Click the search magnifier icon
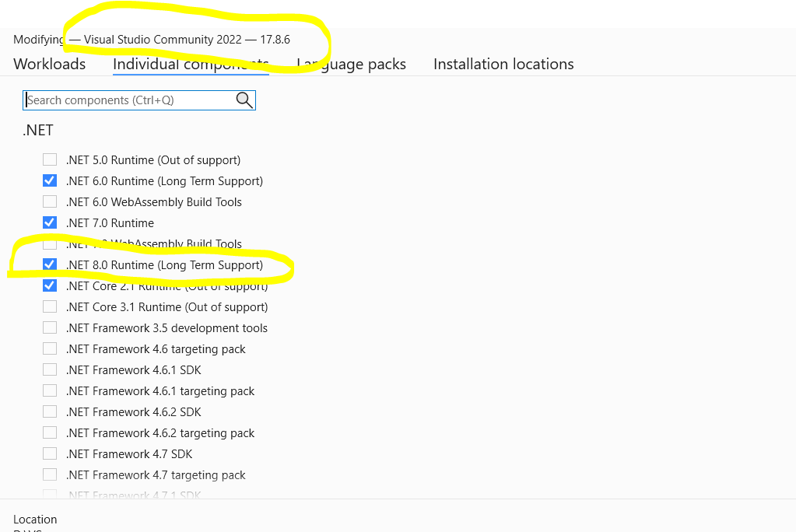The width and height of the screenshot is (796, 532). [244, 100]
